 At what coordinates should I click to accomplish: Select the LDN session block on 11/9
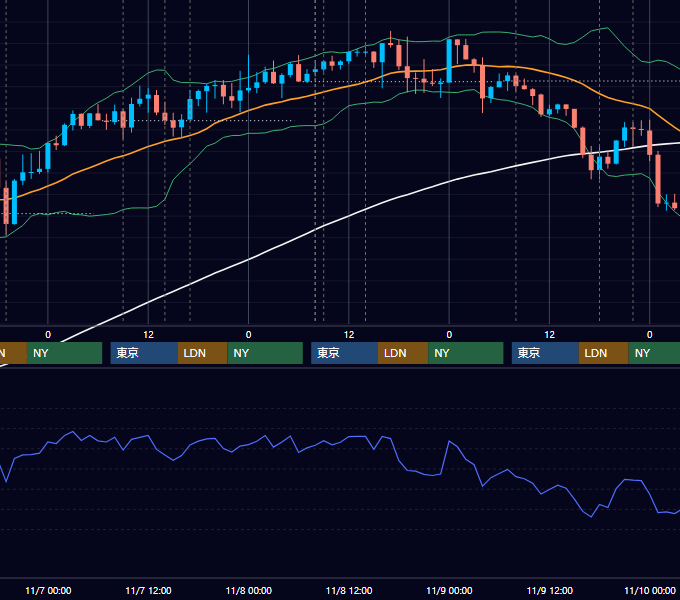tap(604, 353)
